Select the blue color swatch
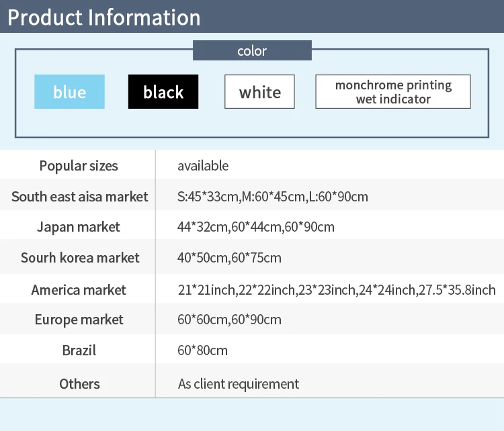Viewport: 504px width, 431px height. pos(69,92)
